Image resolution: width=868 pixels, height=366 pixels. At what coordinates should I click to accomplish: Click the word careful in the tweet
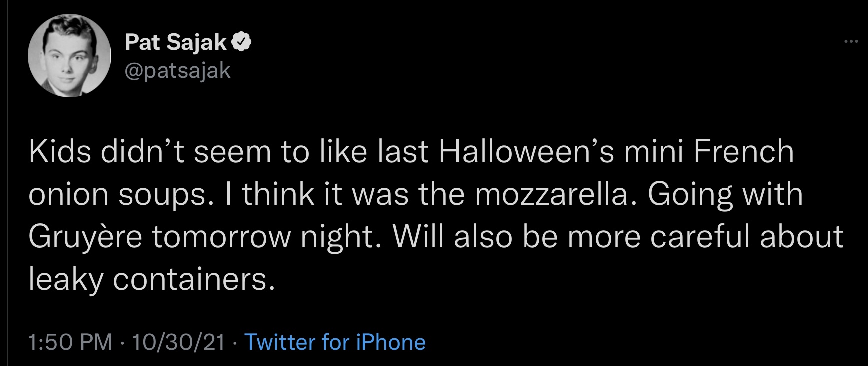[700, 237]
